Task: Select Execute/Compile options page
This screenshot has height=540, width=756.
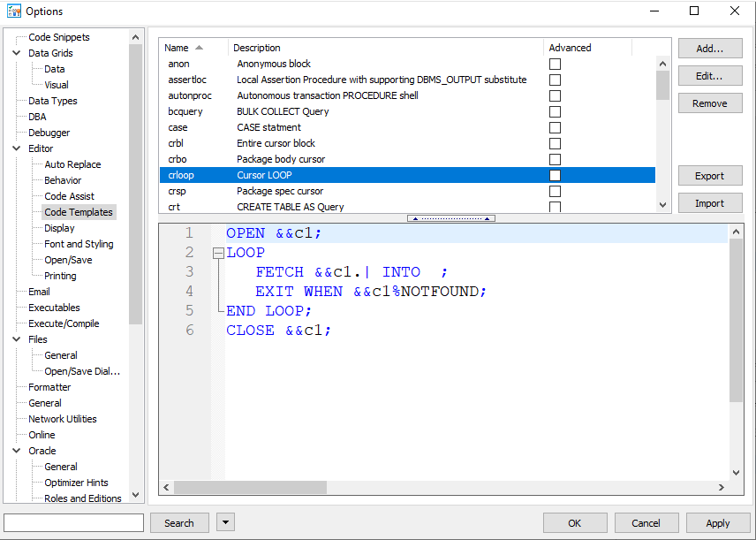Action: [64, 323]
